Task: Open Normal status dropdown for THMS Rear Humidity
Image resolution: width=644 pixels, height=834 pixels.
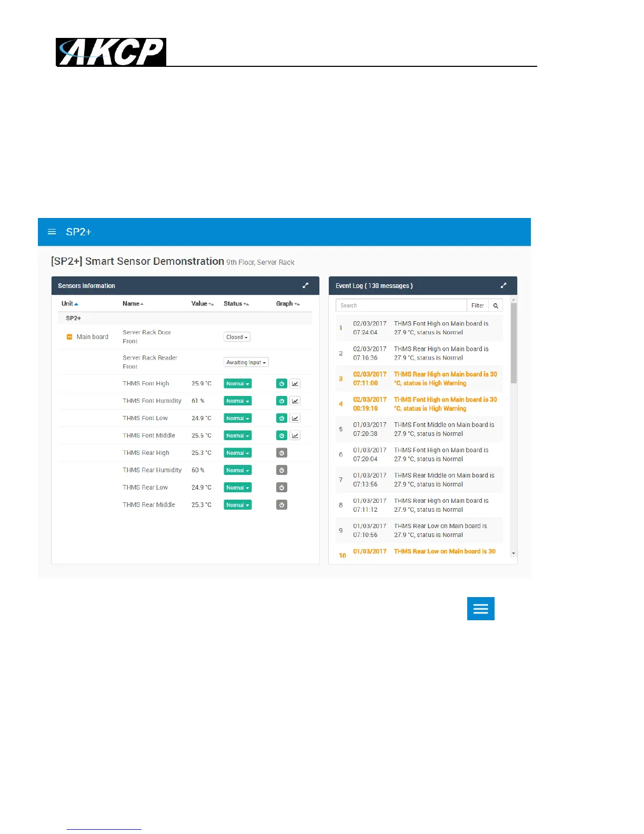Action: [237, 470]
